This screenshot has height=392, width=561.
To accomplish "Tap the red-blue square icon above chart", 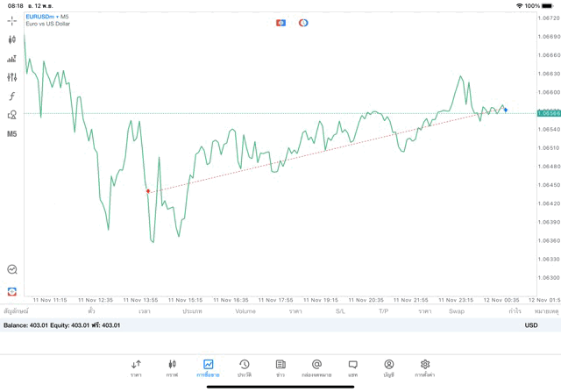I will 281,23.
